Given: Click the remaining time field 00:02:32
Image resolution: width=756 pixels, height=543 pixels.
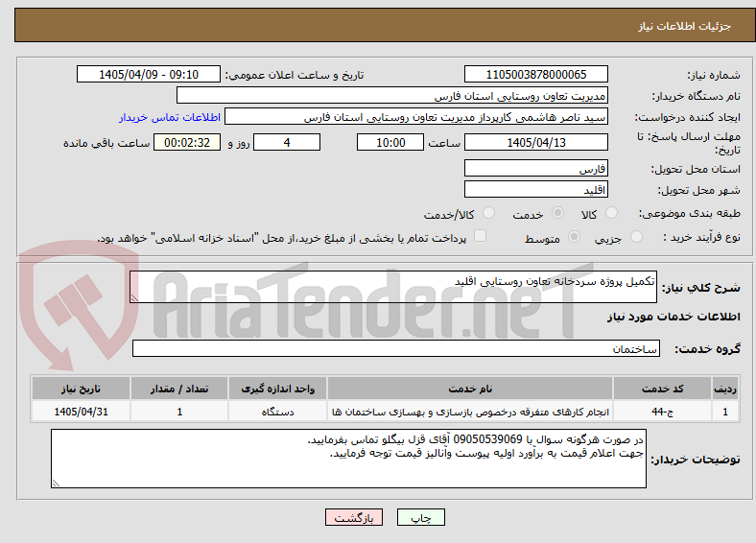Looking at the screenshot, I should 187,142.
